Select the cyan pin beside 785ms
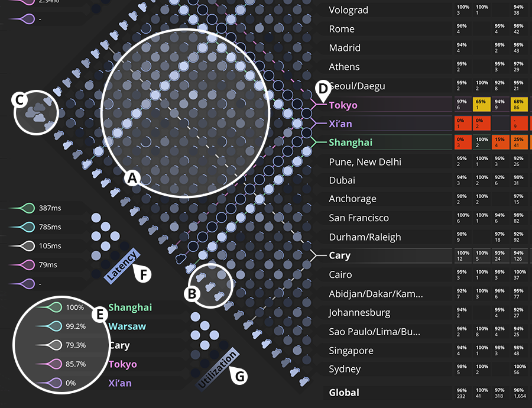This screenshot has width=532, height=408. (x=25, y=227)
